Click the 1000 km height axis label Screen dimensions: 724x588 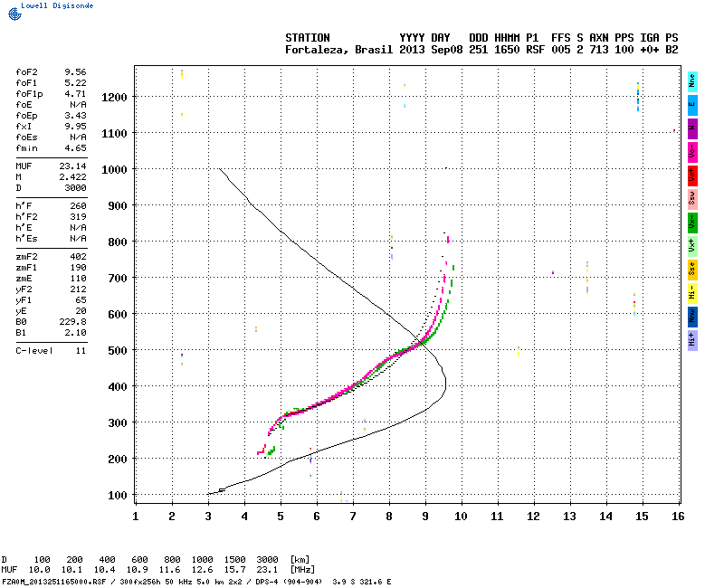click(x=114, y=169)
